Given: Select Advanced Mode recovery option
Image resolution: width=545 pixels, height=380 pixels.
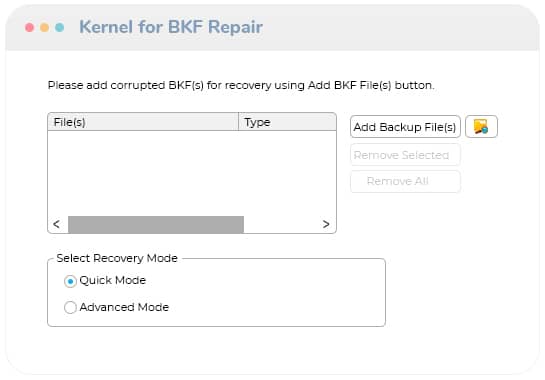Looking at the screenshot, I should click(70, 307).
